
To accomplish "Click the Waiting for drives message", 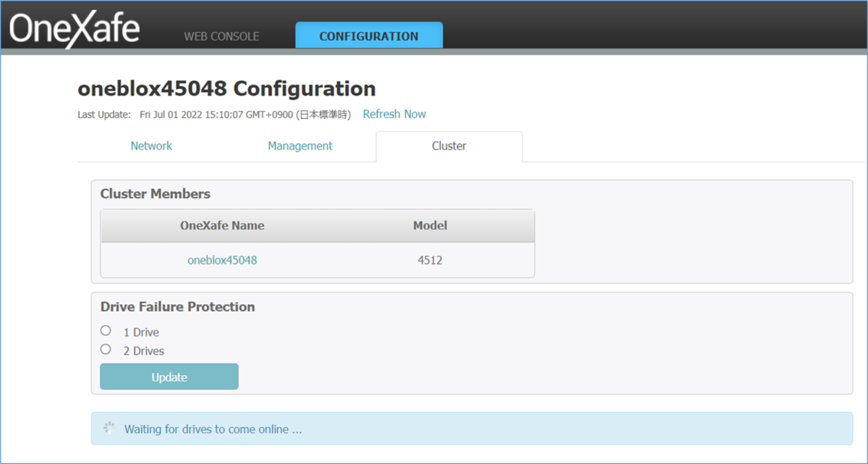I will point(213,429).
